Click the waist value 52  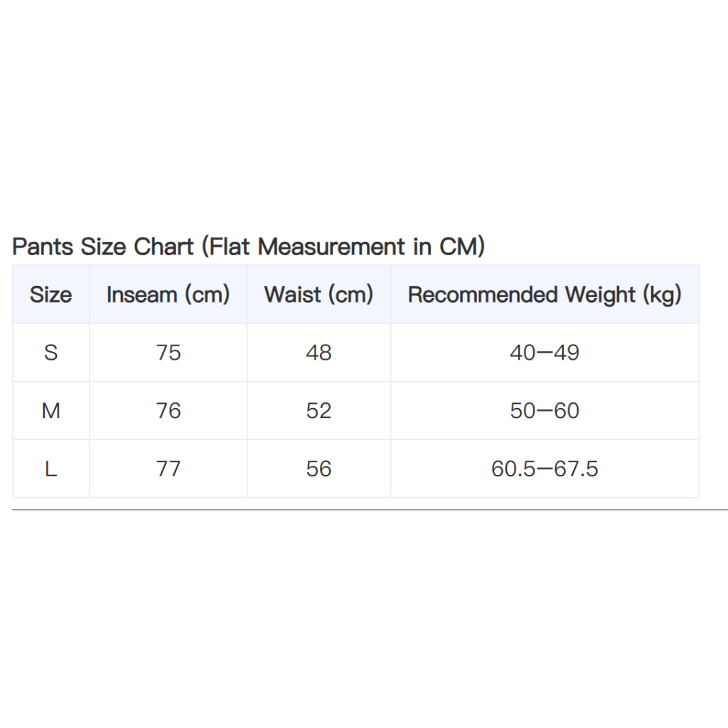[x=318, y=410]
